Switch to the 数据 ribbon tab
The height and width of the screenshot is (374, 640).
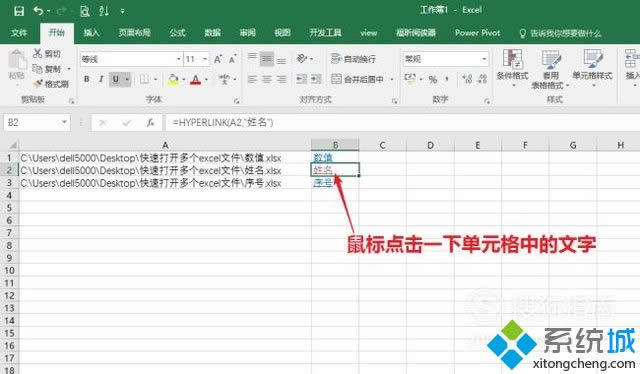point(213,33)
